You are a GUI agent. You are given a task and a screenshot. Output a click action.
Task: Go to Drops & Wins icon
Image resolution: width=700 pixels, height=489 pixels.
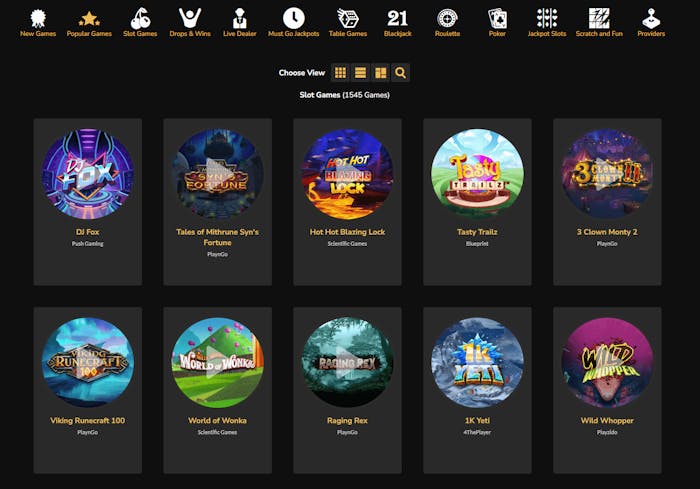190,18
